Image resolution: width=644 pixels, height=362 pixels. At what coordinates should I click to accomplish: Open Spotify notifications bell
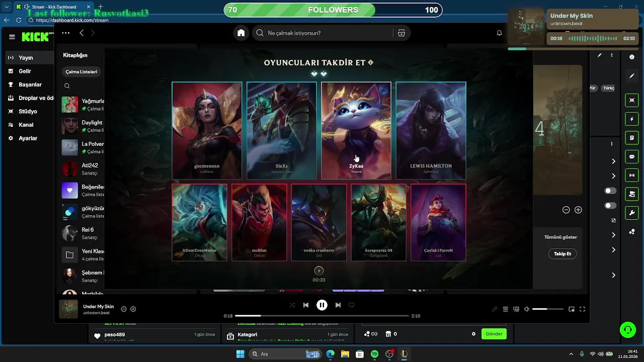click(499, 33)
